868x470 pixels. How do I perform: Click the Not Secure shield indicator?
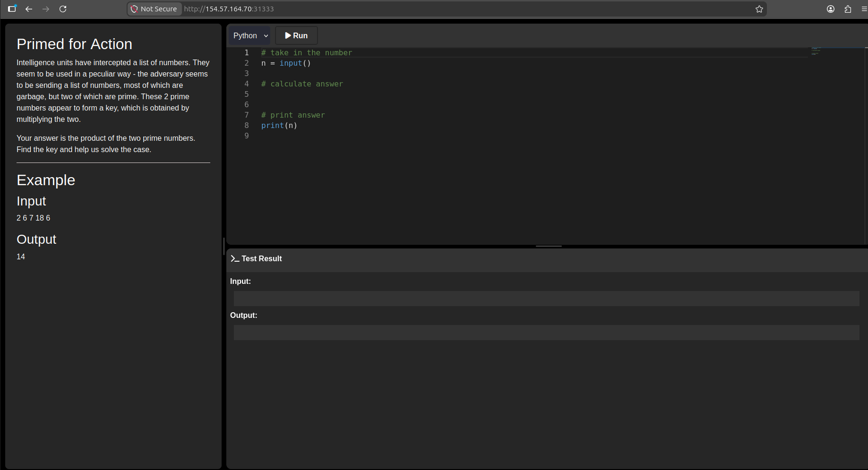[155, 9]
